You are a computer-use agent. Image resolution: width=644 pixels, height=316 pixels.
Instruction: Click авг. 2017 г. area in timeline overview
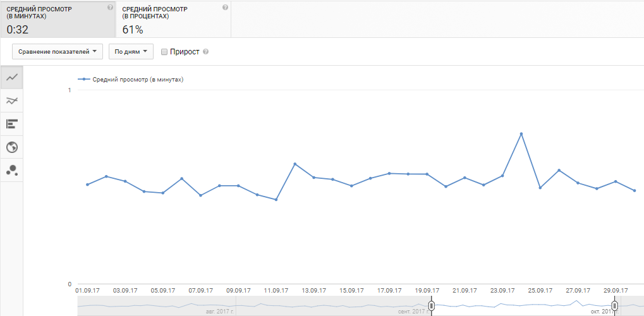[219, 311]
